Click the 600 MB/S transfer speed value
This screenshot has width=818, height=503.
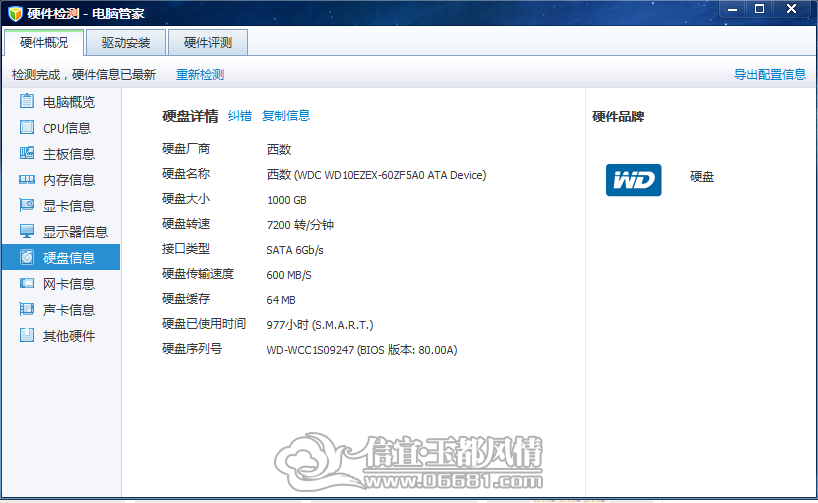tap(288, 275)
